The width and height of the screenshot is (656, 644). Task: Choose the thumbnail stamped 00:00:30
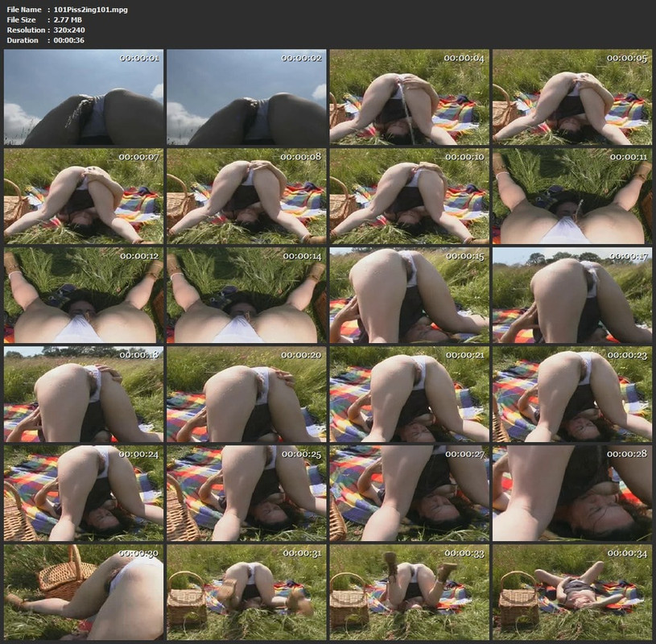click(84, 592)
